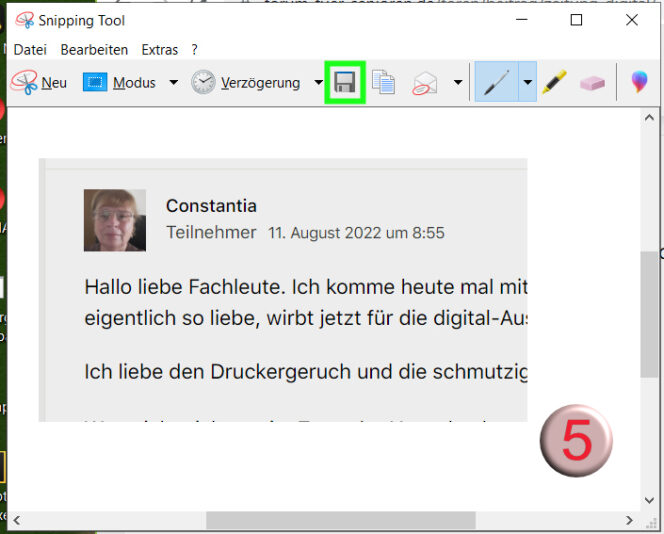Image resolution: width=664 pixels, height=534 pixels.
Task: Copy the snip with the copy icon
Action: [x=383, y=83]
